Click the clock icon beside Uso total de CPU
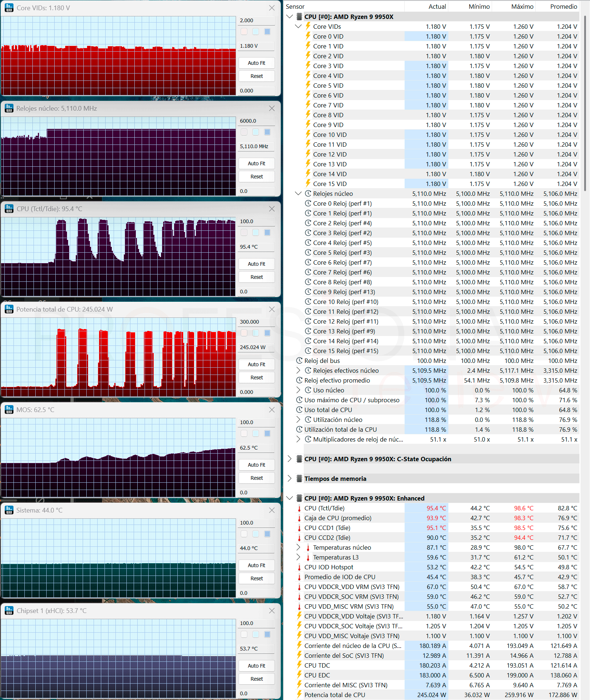The image size is (590, 700). click(299, 410)
